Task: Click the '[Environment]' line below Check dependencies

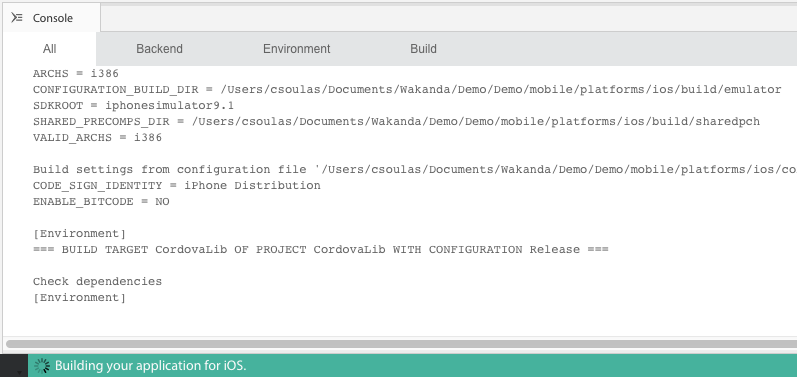Action: 79,298
